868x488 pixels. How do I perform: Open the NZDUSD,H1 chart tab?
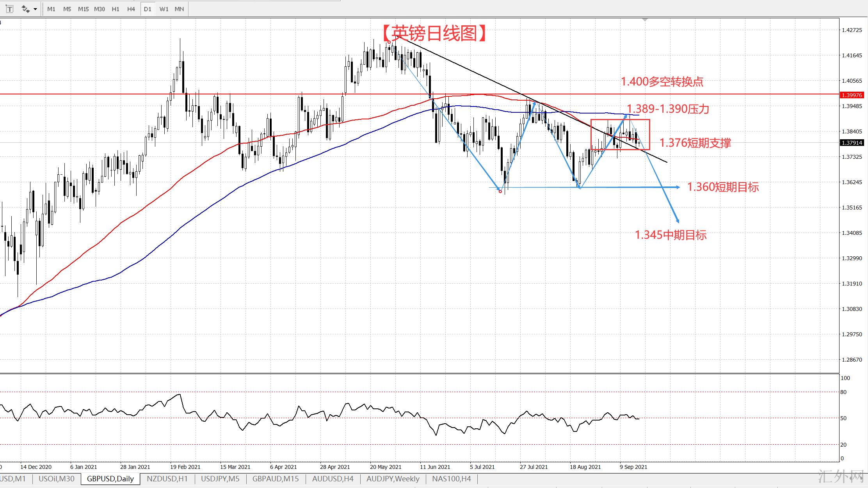[167, 479]
